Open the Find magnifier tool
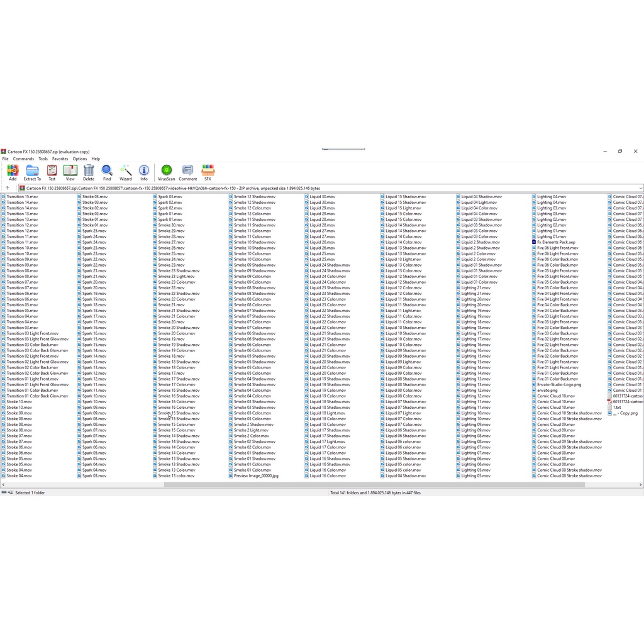Viewport: 644px width, 644px height. (107, 172)
